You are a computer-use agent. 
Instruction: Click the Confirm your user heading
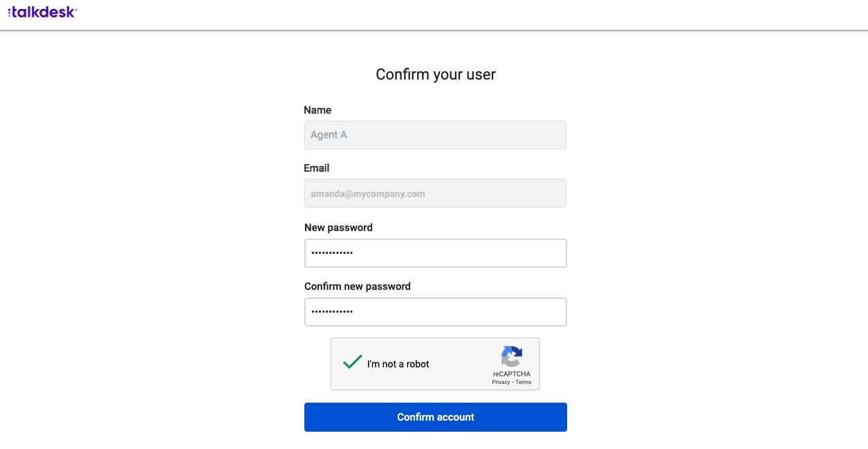[x=436, y=74]
